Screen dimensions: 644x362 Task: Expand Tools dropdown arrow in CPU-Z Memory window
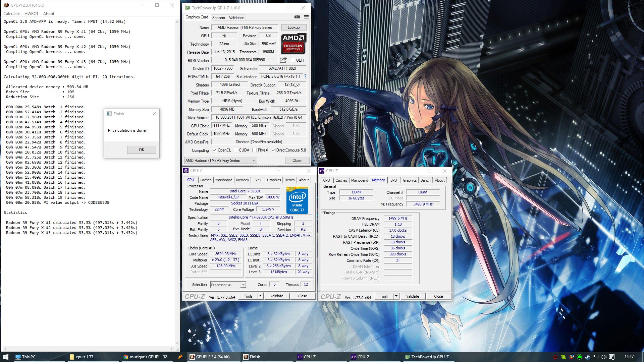point(396,296)
